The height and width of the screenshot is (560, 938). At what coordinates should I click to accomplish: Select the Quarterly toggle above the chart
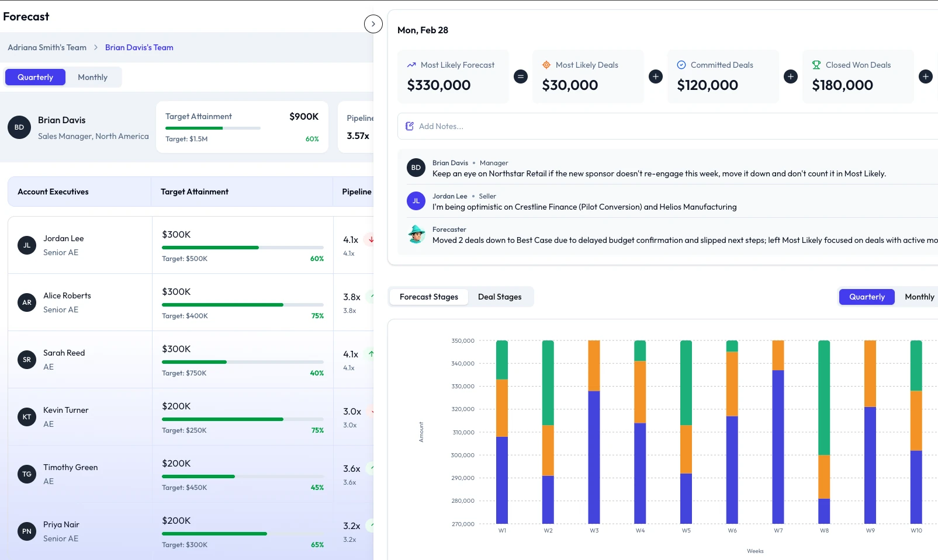click(x=867, y=297)
